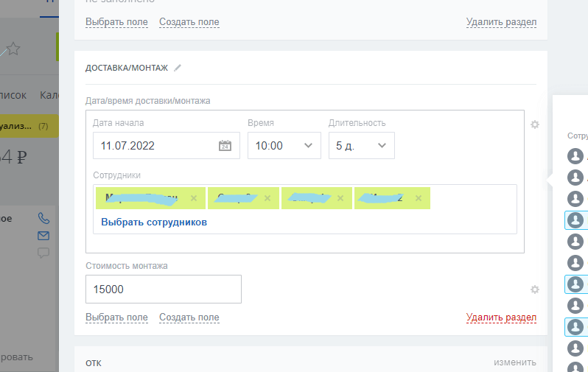This screenshot has height=372, width=588.
Task: Click Выбрать поле under Стоимость монтажа
Action: pyautogui.click(x=116, y=317)
